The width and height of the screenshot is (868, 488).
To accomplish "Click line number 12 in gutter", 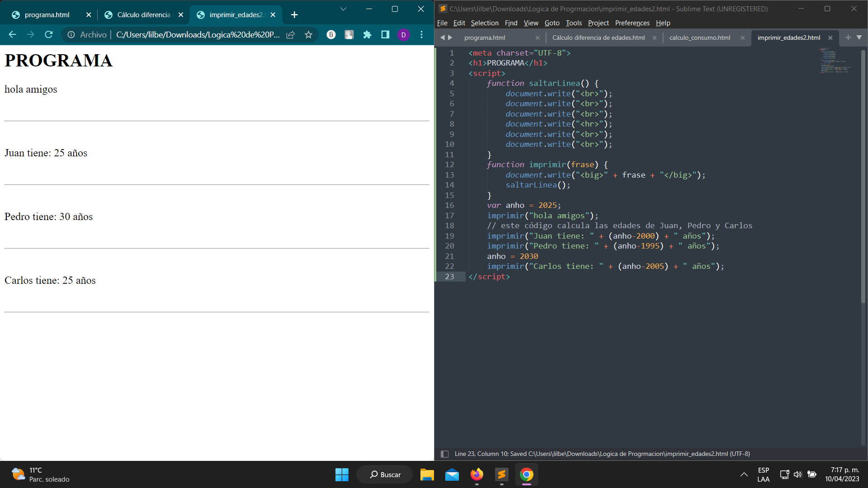I will pos(449,164).
